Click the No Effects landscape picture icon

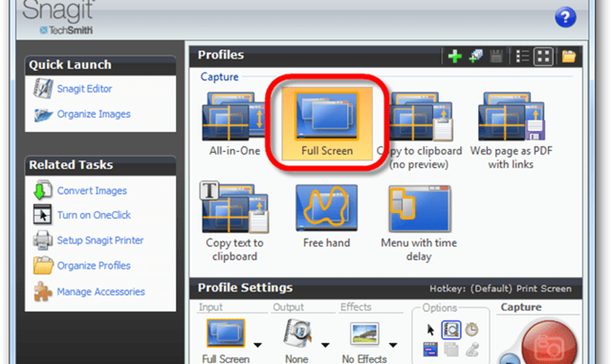tap(364, 334)
